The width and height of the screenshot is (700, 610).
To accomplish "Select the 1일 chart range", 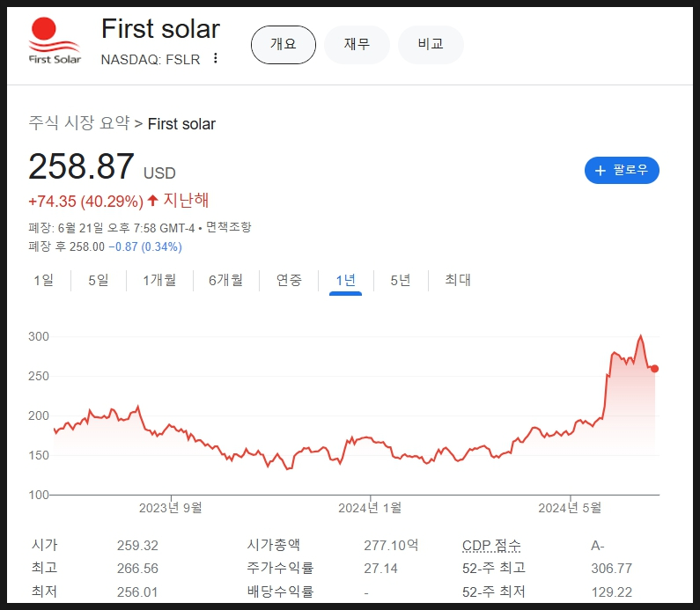I will point(44,280).
